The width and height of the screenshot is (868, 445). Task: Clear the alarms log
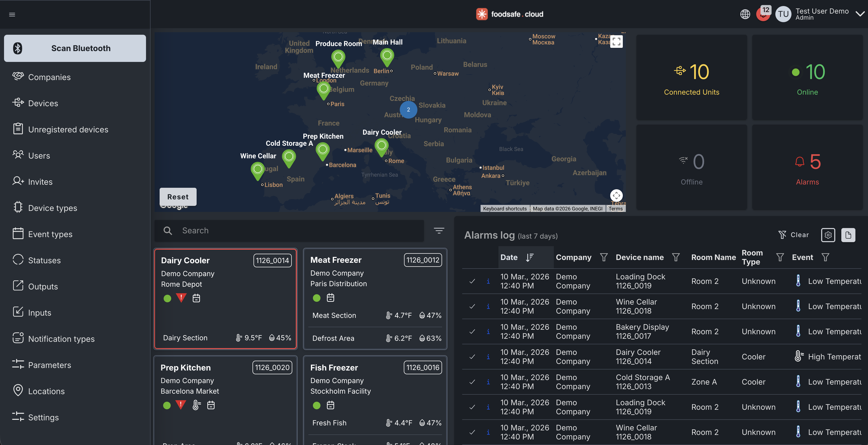pos(794,235)
